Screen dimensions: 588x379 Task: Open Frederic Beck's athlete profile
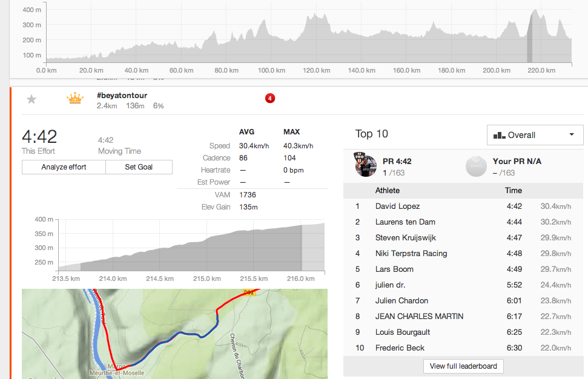pos(400,348)
